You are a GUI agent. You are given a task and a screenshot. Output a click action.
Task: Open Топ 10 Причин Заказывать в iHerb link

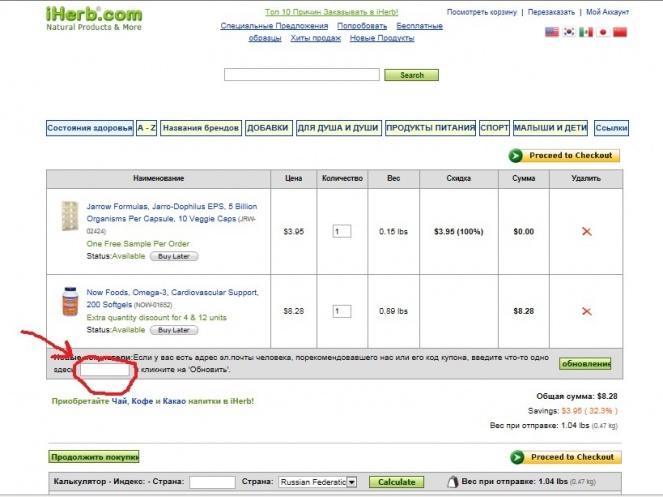coord(332,12)
